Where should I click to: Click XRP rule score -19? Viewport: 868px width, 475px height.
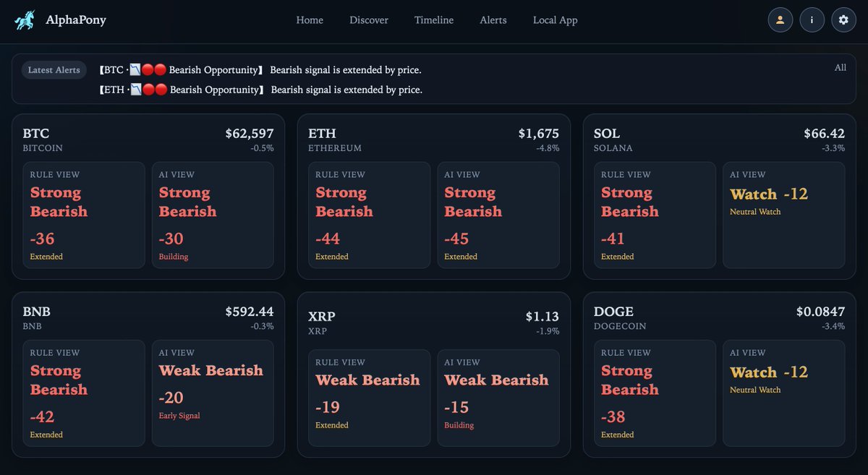328,407
